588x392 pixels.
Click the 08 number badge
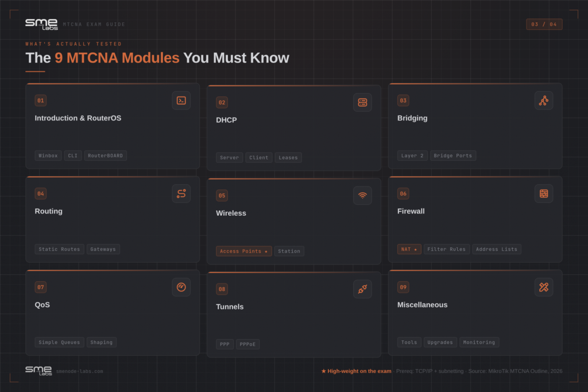coord(222,289)
